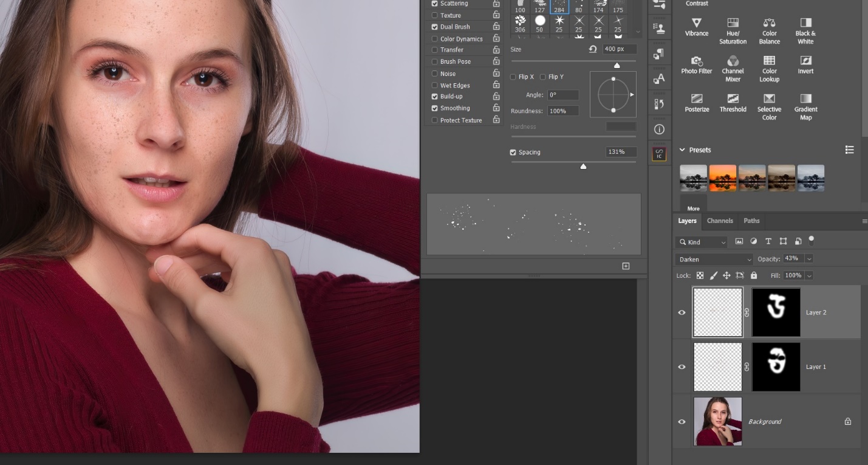Switch to the Channels tab

pos(720,221)
